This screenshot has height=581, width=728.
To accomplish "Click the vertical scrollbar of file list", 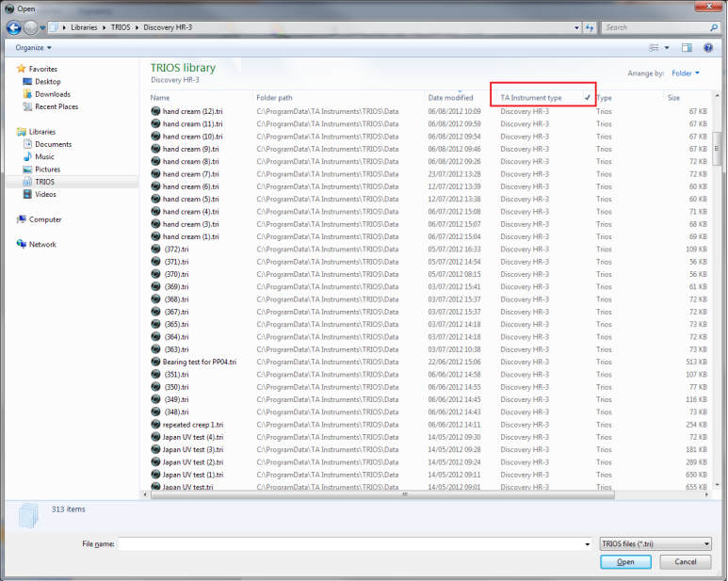I will 717,282.
